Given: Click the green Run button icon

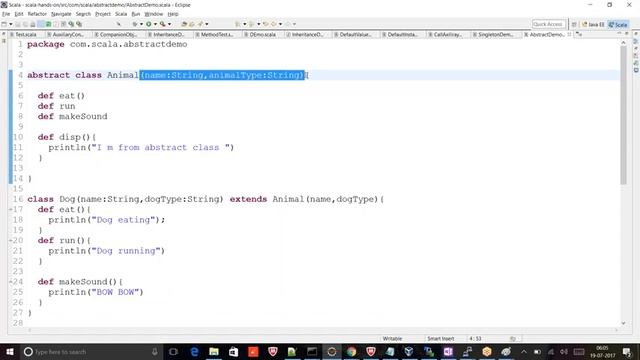Looking at the screenshot, I should [x=149, y=24].
